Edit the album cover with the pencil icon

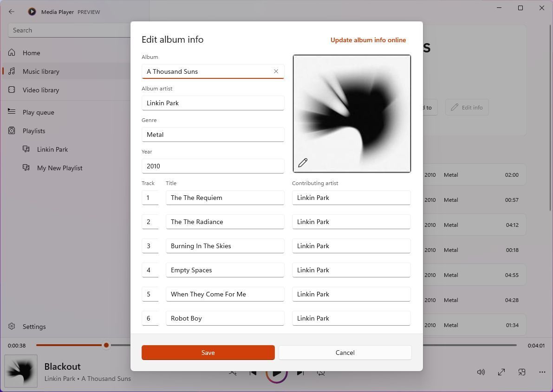point(303,163)
